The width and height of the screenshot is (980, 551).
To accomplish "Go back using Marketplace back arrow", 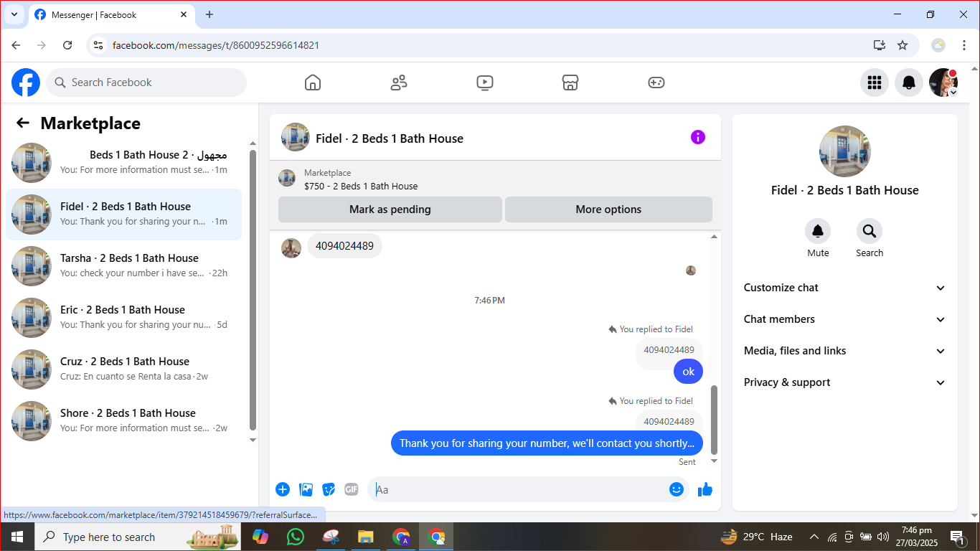I will pyautogui.click(x=23, y=123).
